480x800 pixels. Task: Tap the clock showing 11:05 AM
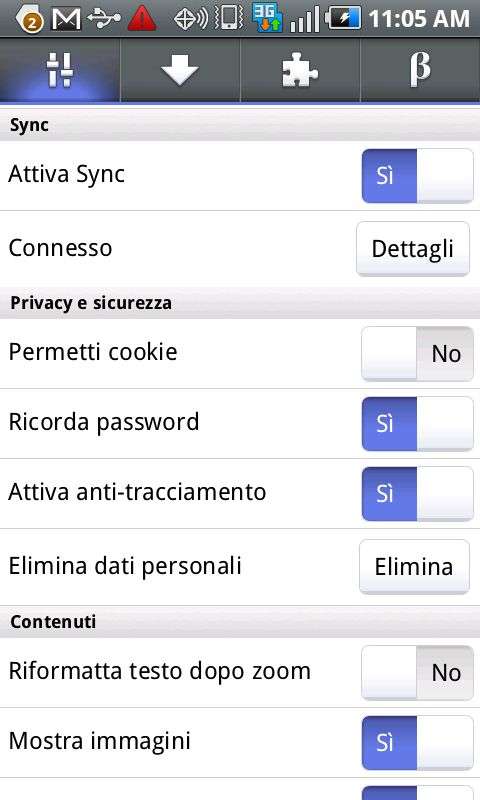pos(419,19)
